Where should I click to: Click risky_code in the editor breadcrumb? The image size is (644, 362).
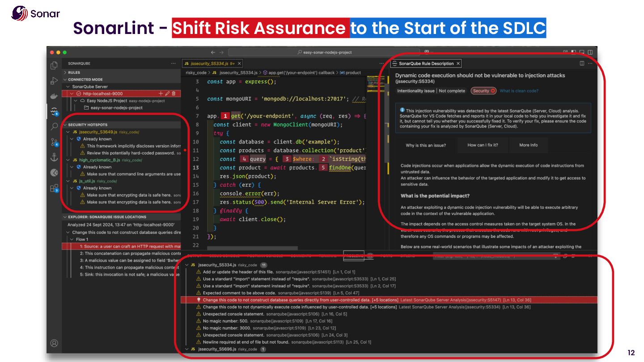[196, 72]
